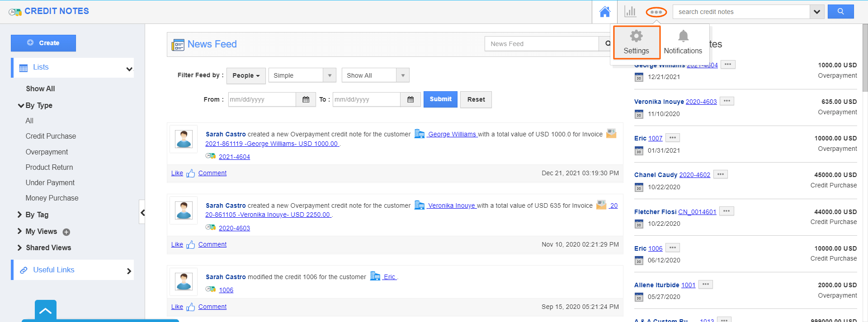868x322 pixels.
Task: Click the add icon beside My Views
Action: [66, 232]
